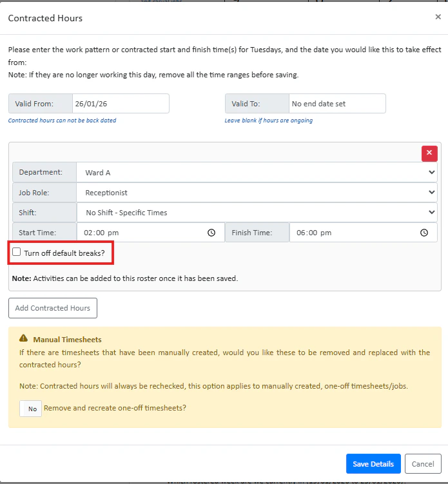
Task: Click the Valid From date field
Action: tap(121, 104)
